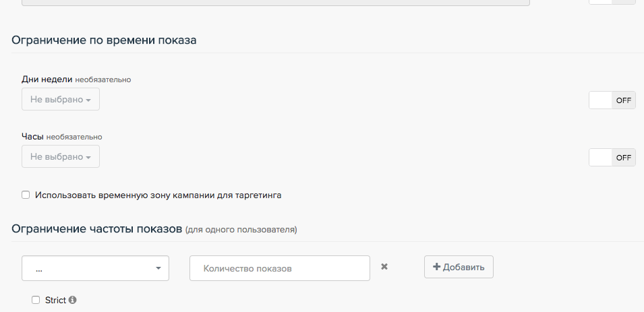
Task: Click the "Часы" field label
Action: tap(33, 136)
